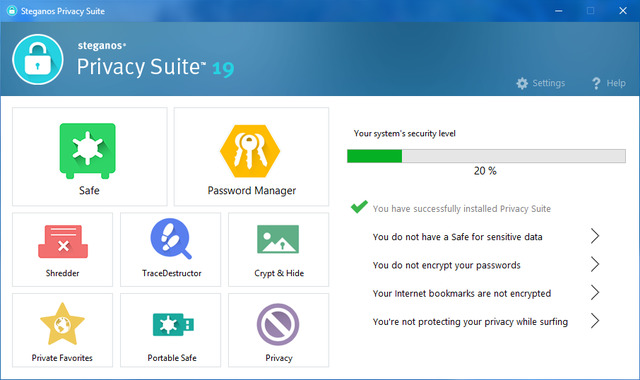Click the 'TraceDestructor' label

click(172, 273)
